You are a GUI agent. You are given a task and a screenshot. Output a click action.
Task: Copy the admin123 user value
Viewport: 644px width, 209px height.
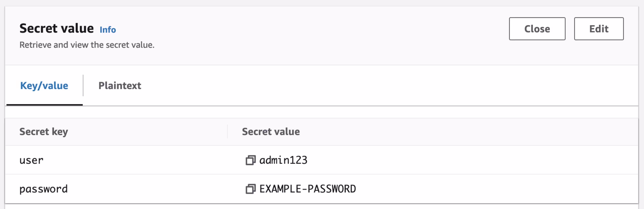click(x=250, y=160)
